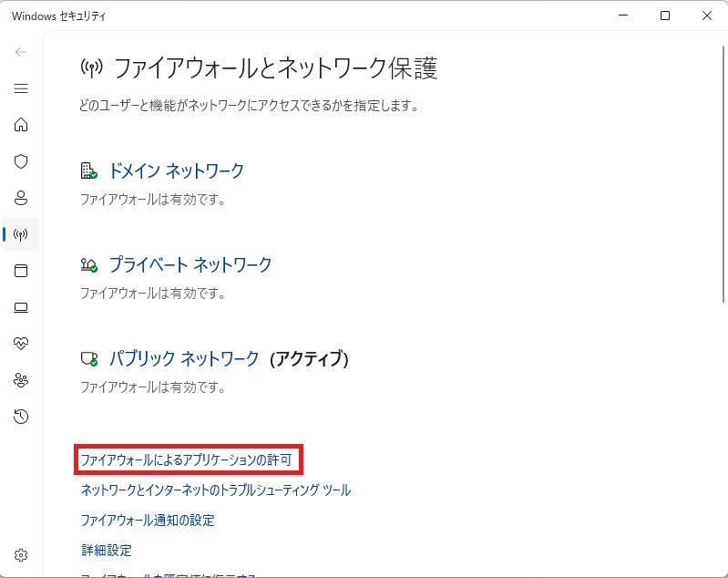Screen dimensions: 728x578
Task: Go back with the back arrow
Action: click(x=21, y=52)
